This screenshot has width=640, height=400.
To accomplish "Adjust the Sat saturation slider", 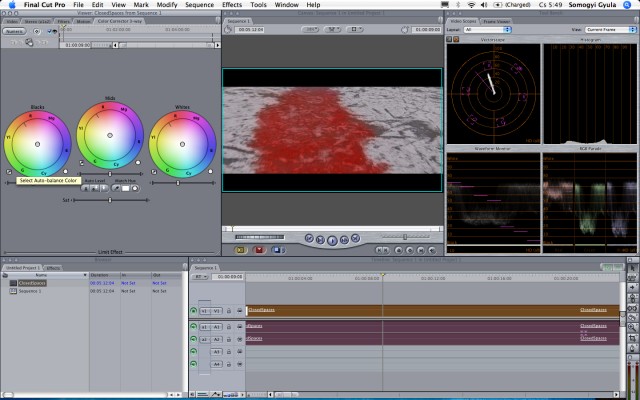I will [109, 200].
